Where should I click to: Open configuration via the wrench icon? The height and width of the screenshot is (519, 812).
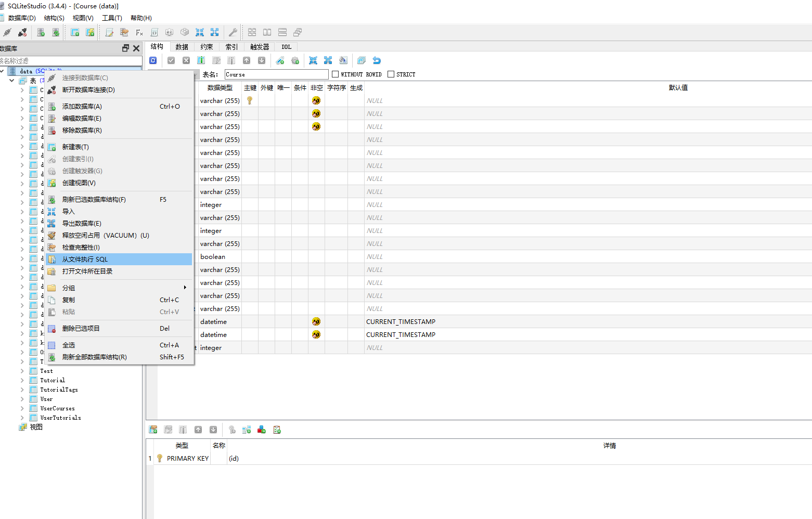click(233, 32)
